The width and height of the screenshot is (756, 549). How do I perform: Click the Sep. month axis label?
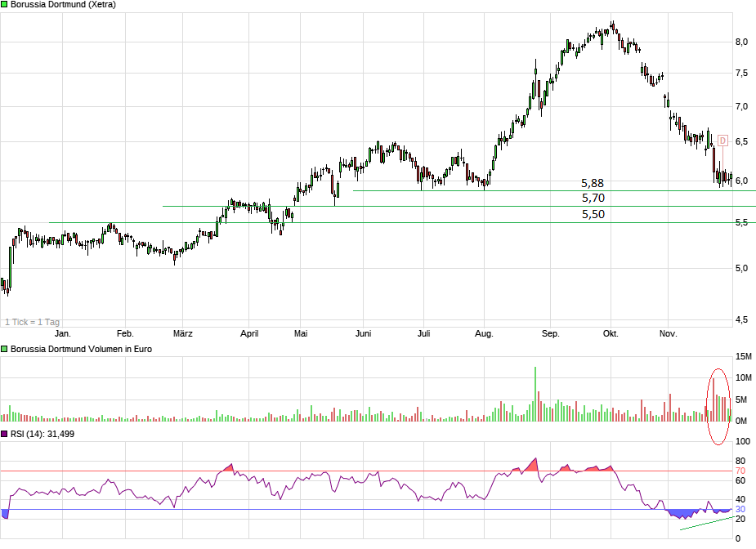[550, 333]
